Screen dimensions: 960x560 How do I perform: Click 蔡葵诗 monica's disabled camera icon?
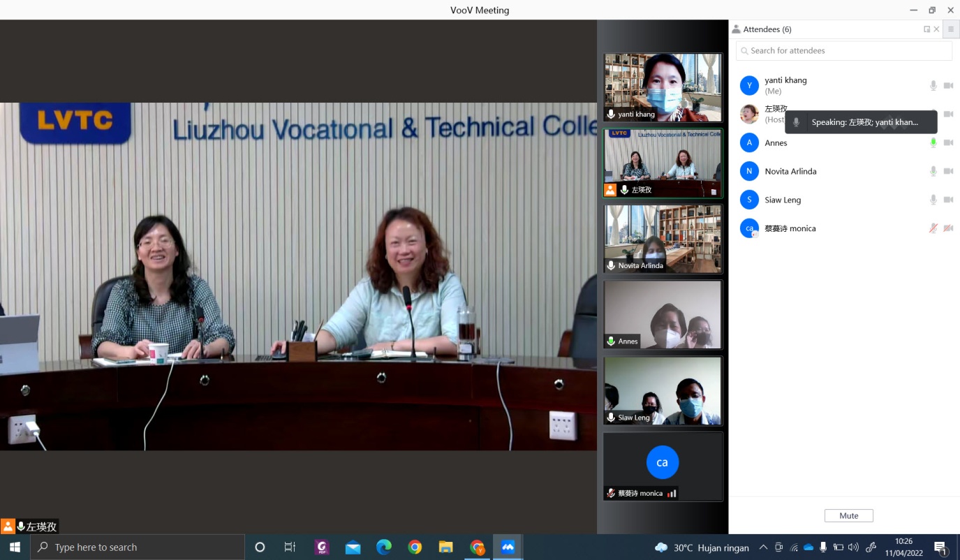pos(948,228)
